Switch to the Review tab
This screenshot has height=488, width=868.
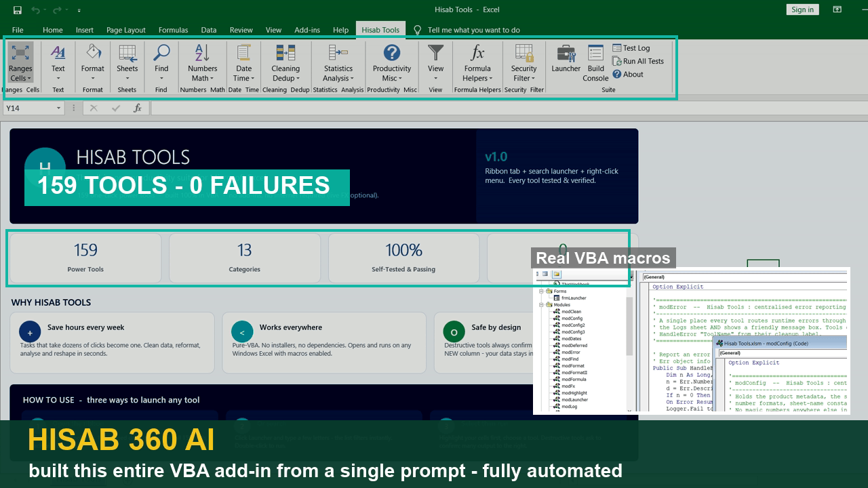click(241, 30)
